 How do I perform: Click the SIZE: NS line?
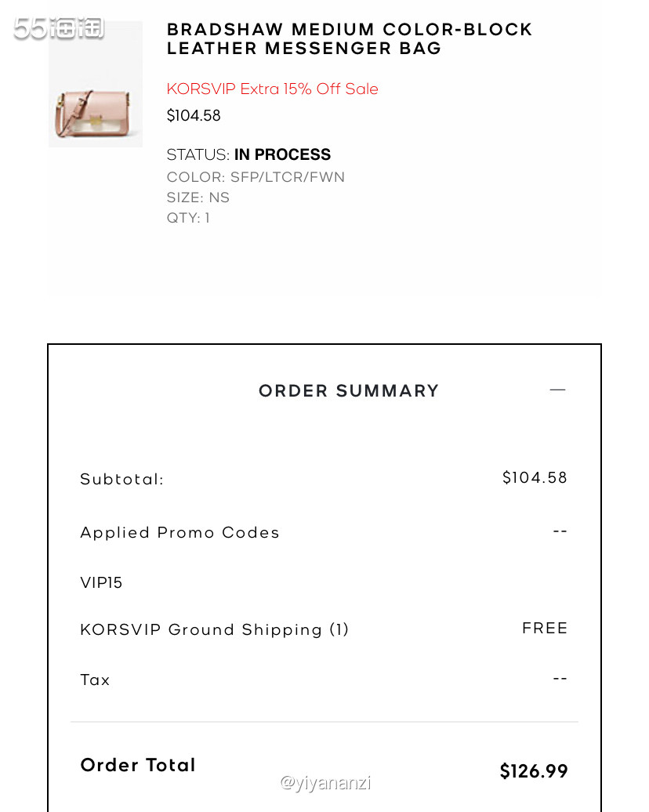[x=198, y=198]
